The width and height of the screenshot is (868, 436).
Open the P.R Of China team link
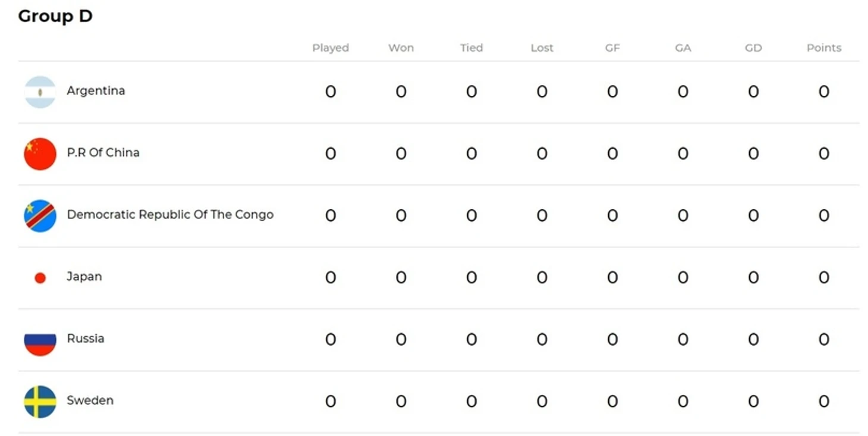(103, 153)
